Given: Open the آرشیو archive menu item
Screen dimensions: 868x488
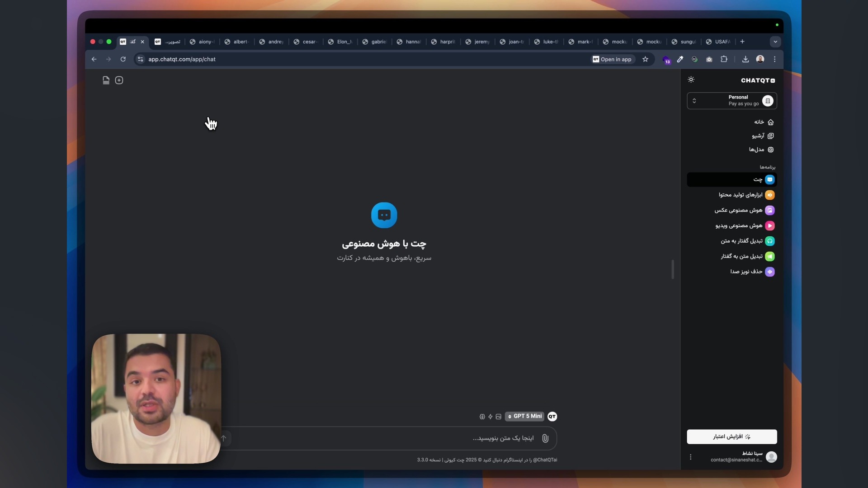Looking at the screenshot, I should [763, 136].
